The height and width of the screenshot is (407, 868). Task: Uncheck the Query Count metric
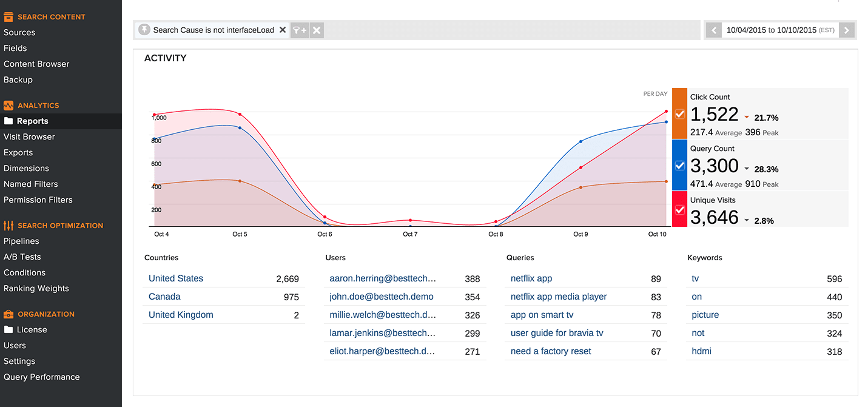point(679,166)
